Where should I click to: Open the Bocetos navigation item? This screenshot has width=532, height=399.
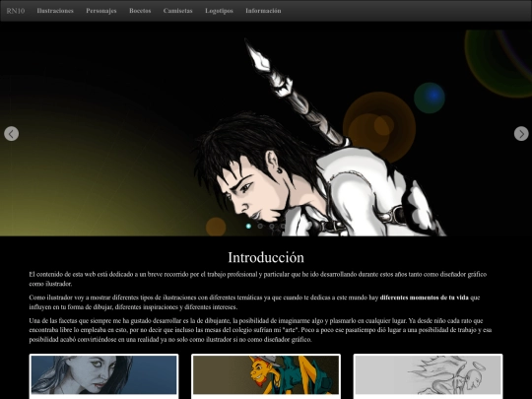point(140,11)
